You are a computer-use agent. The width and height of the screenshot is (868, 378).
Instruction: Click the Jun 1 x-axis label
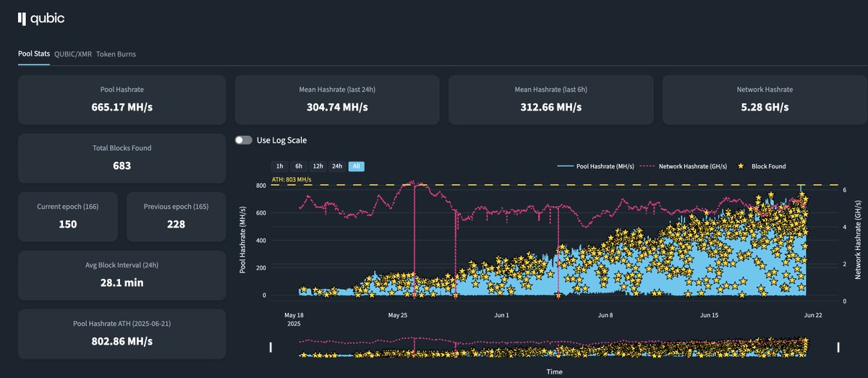click(501, 315)
